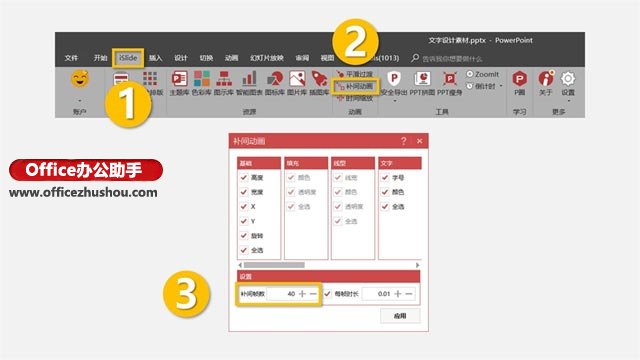Toggle the X position checkbox
Viewport: 640px width, 360px height.
pyautogui.click(x=244, y=207)
